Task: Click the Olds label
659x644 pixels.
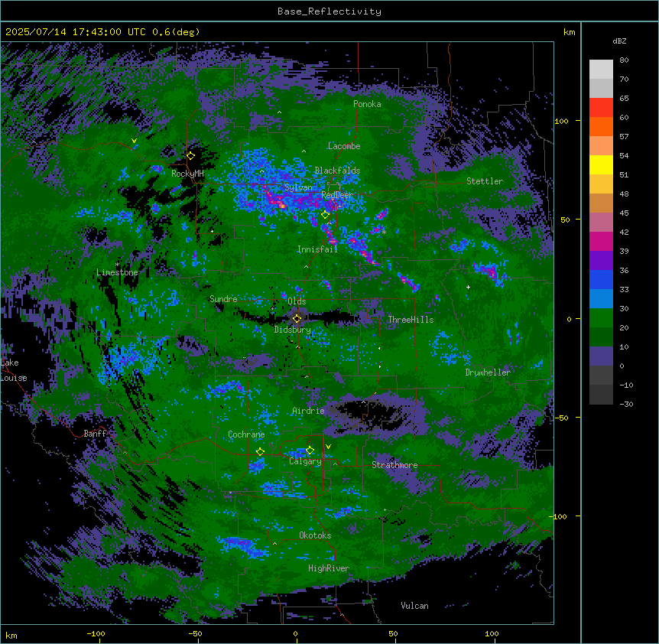Action: (x=297, y=301)
